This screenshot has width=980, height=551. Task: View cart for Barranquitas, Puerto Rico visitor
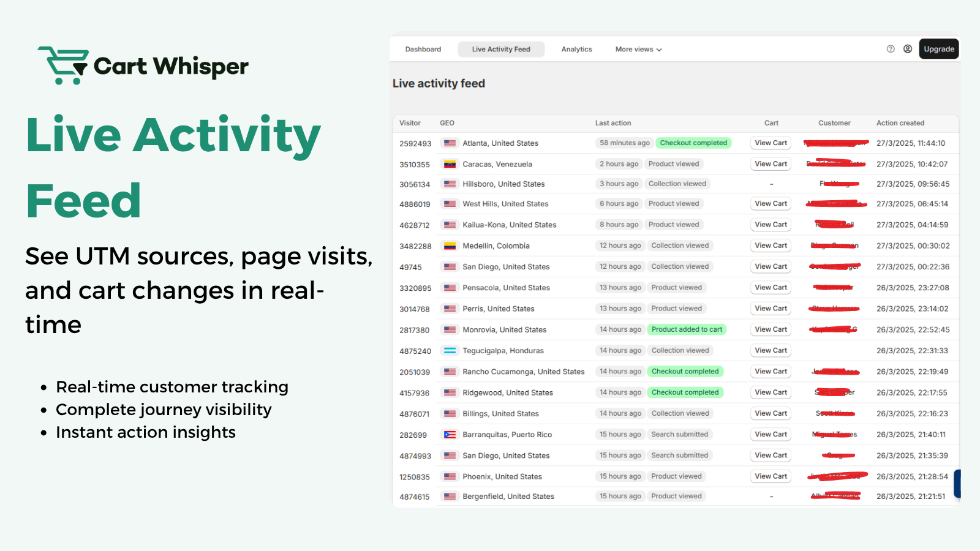tap(771, 434)
